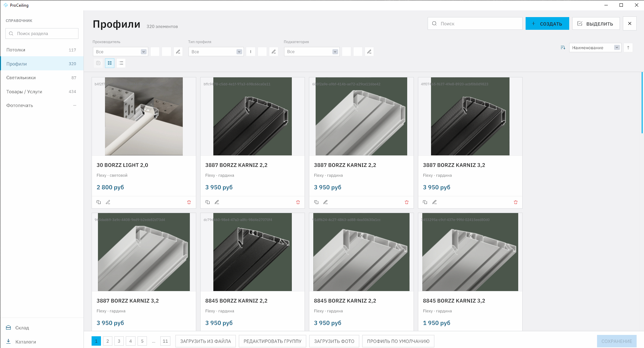Screen dimensions: 644x348
Task: Click the СОЗДАТЬ button
Action: (547, 23)
